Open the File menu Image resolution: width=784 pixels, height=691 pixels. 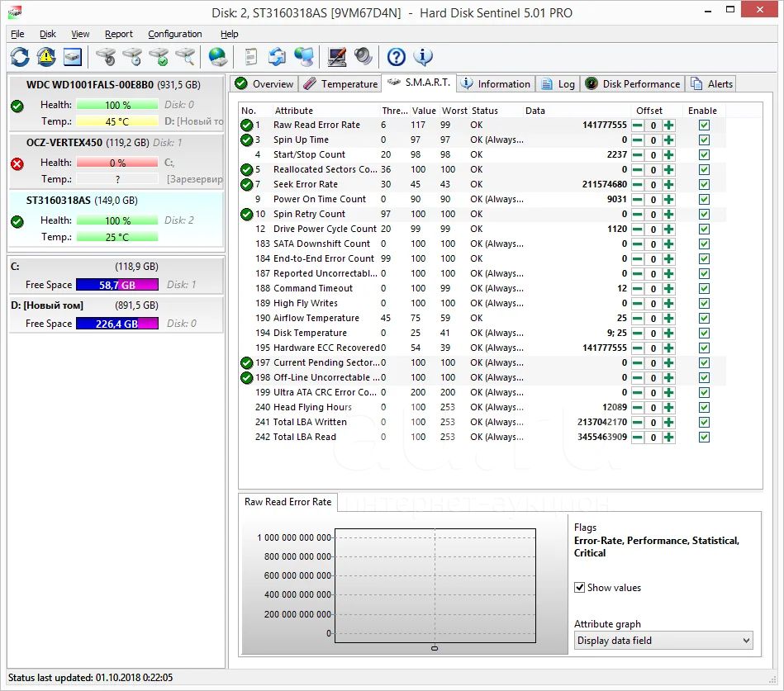pos(17,34)
